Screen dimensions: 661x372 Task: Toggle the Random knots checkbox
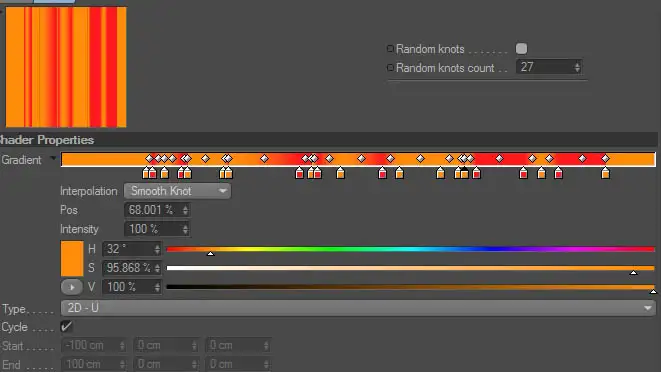tap(521, 49)
